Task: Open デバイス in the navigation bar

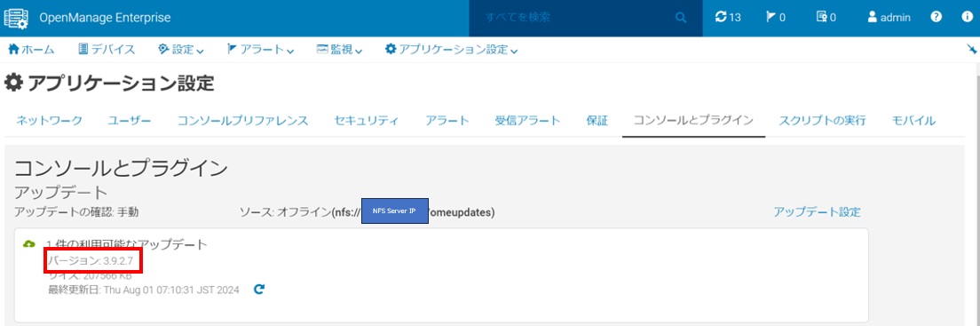Action: (x=106, y=50)
